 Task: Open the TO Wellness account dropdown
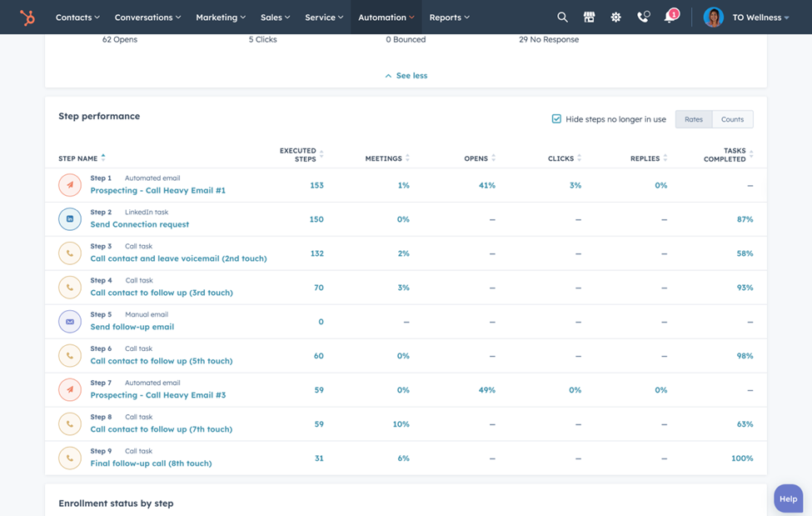[756, 17]
